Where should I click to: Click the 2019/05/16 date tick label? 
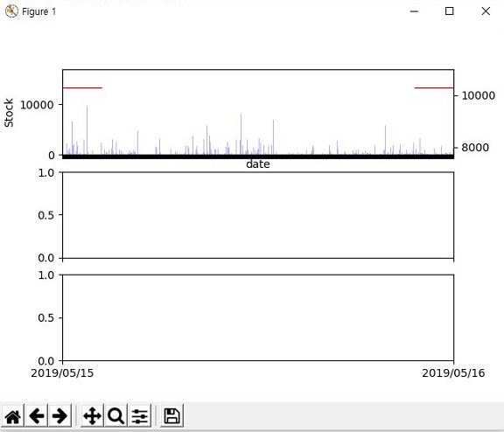453,373
